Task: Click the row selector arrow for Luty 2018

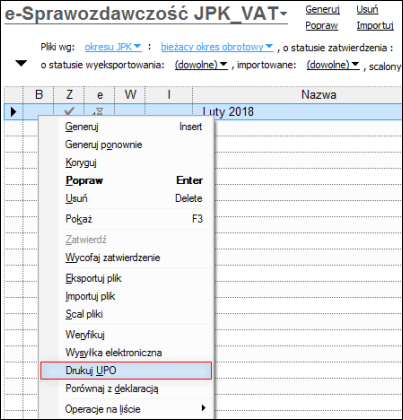Action: (x=13, y=112)
